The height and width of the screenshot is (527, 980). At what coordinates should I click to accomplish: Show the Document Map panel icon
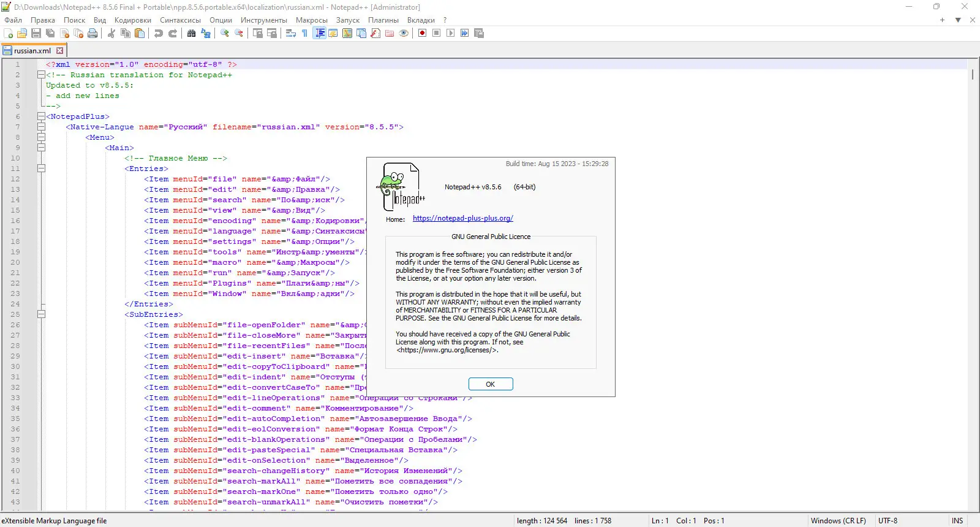coord(347,33)
